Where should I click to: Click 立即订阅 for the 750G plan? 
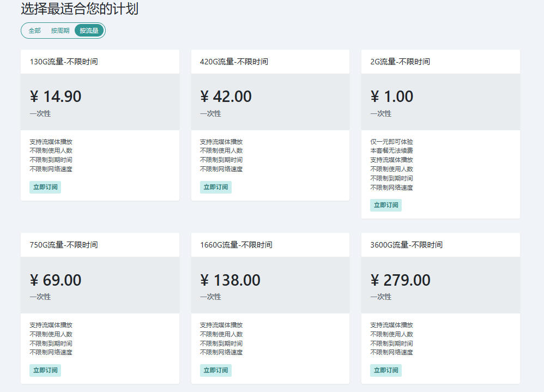click(45, 370)
